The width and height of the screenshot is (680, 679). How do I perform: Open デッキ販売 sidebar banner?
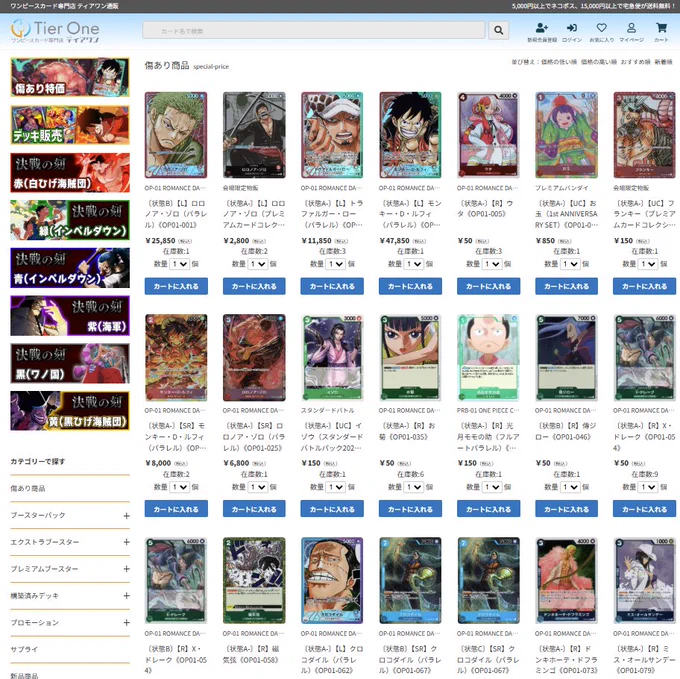point(70,125)
